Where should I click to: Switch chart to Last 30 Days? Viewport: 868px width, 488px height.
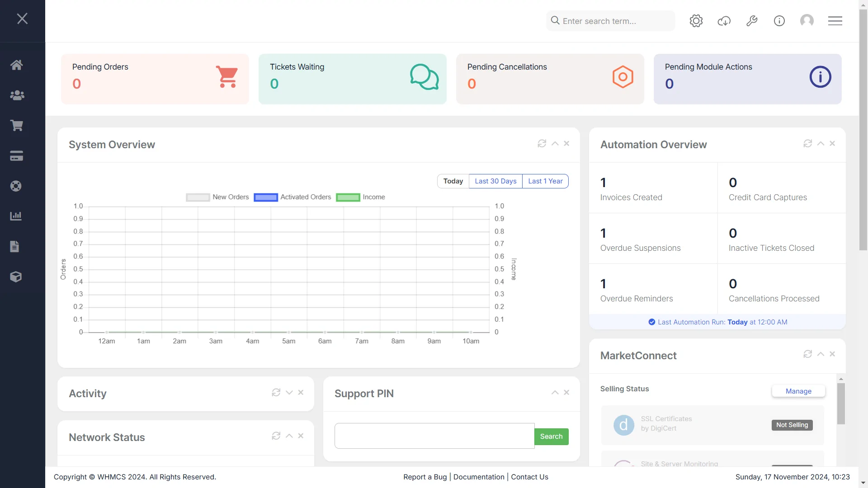point(495,181)
